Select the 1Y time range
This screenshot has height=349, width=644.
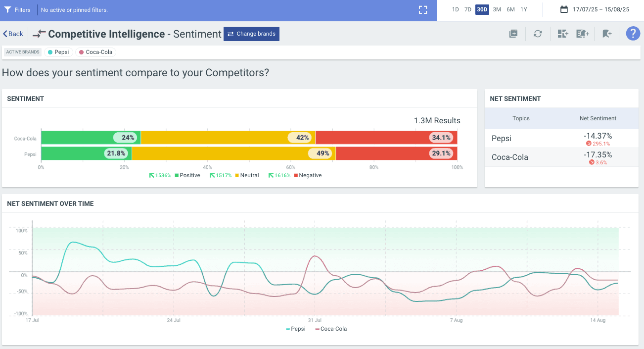coord(524,9)
